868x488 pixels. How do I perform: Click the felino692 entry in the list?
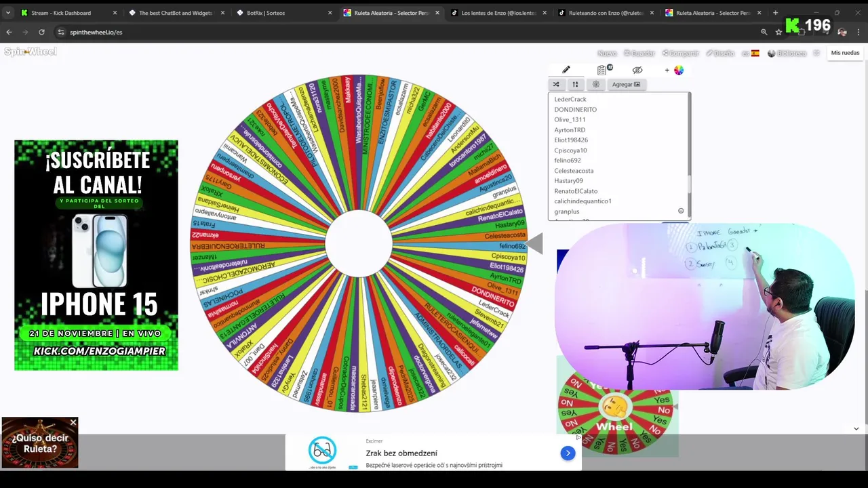click(568, 160)
